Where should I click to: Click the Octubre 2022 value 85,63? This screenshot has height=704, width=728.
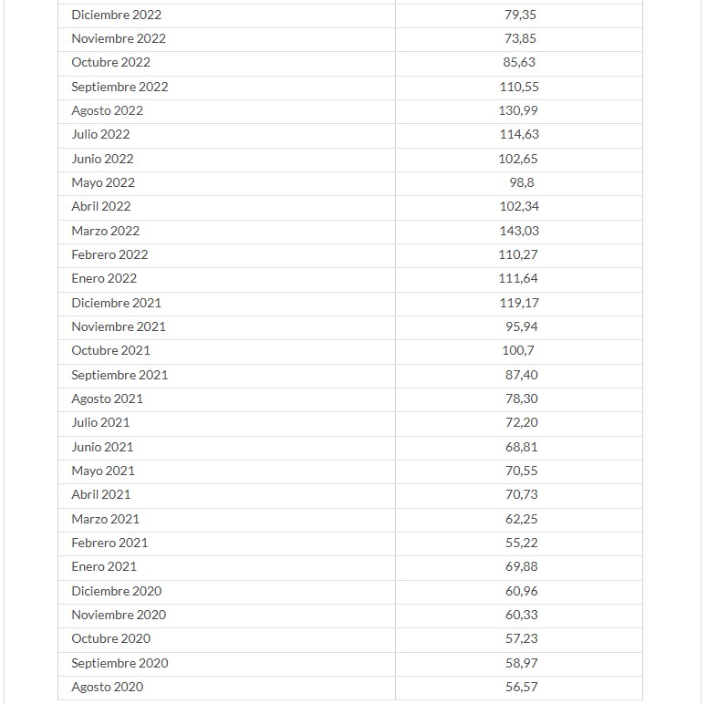point(519,62)
